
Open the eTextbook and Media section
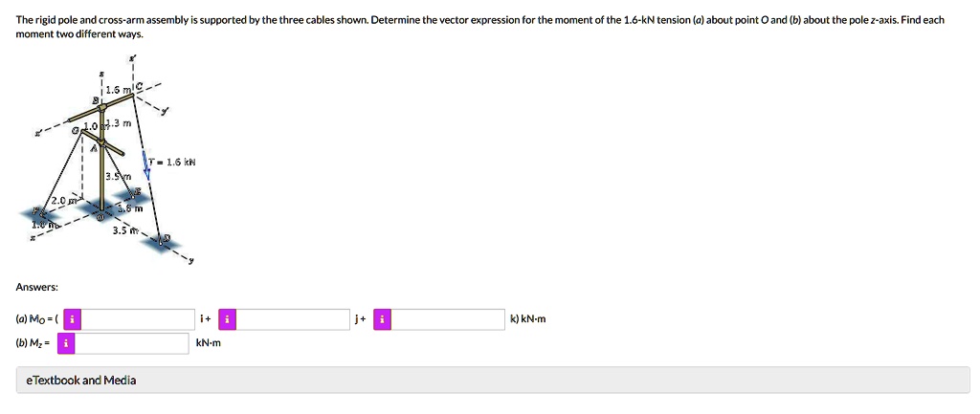tap(80, 381)
